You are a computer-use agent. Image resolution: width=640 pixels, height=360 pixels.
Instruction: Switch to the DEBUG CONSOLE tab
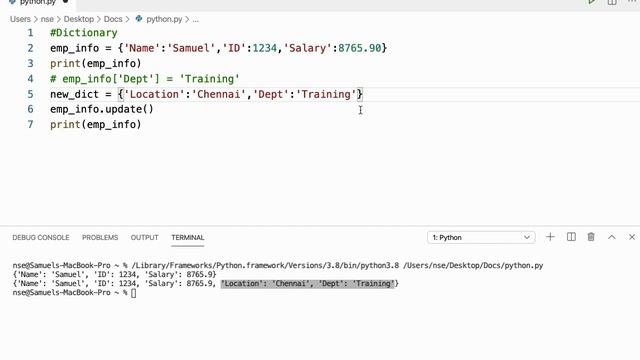41,238
